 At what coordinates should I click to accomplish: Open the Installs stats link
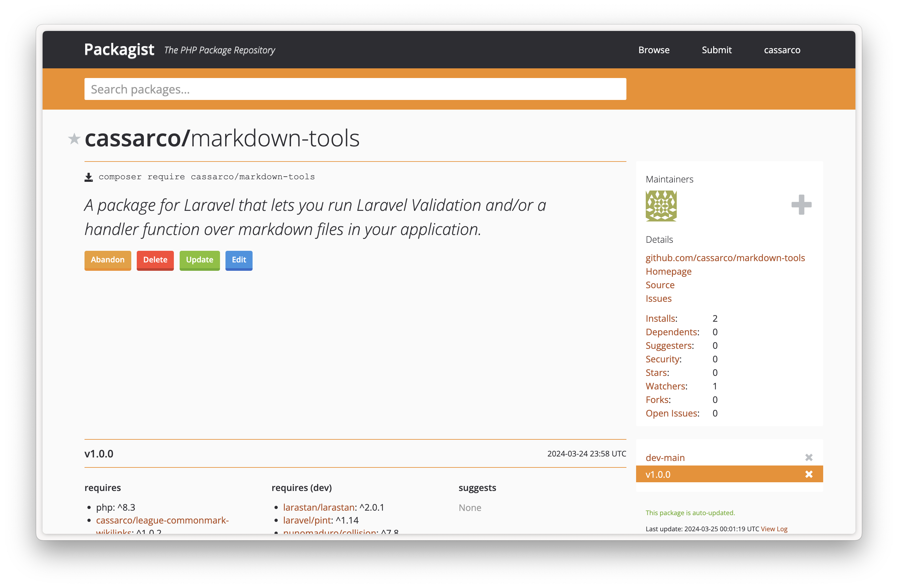pos(661,318)
